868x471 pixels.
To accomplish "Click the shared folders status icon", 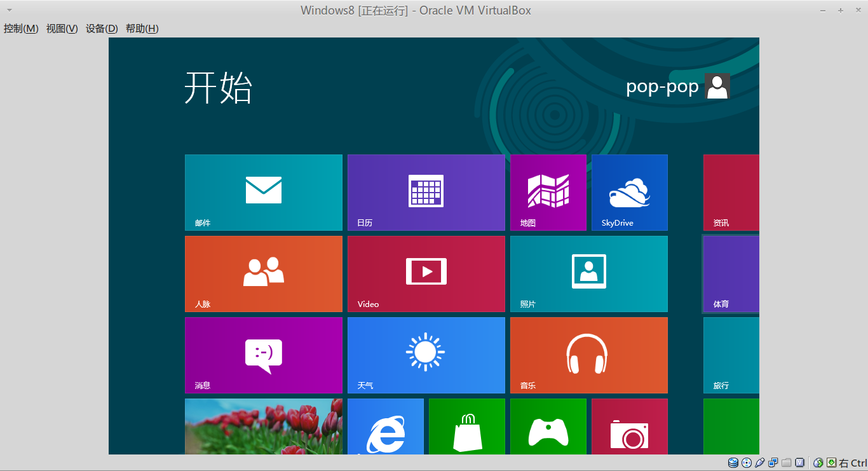I will tap(787, 463).
